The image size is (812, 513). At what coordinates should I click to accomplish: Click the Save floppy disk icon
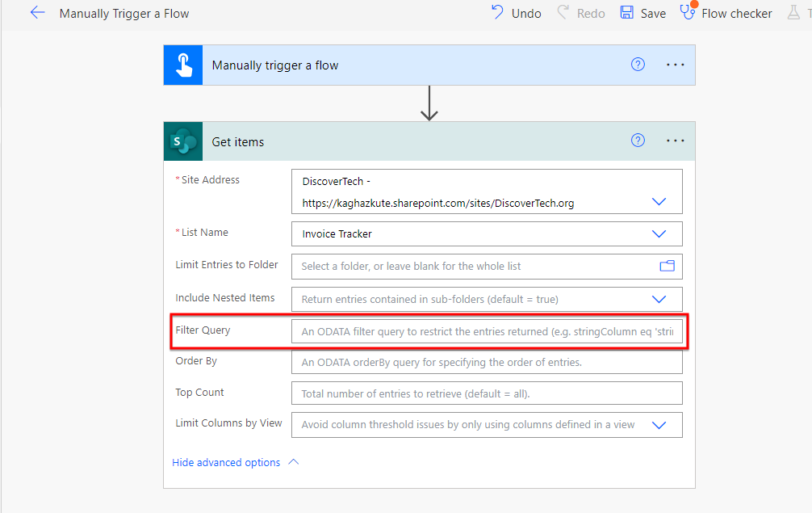click(626, 12)
